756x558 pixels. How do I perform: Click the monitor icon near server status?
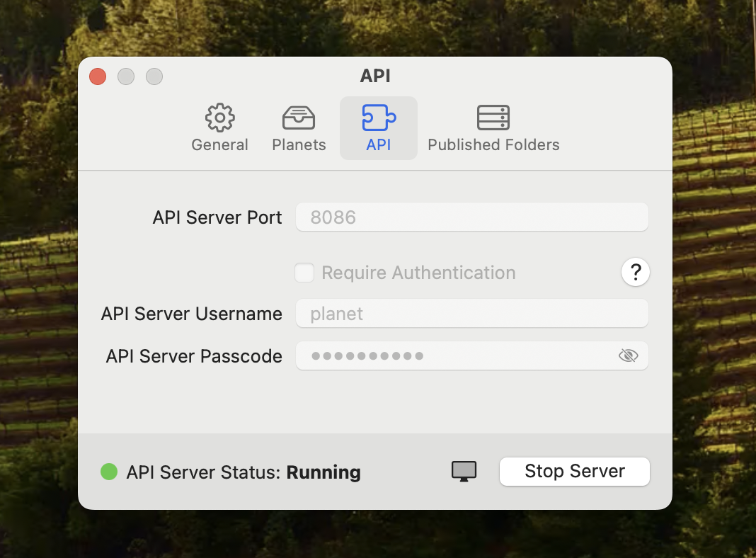coord(464,472)
